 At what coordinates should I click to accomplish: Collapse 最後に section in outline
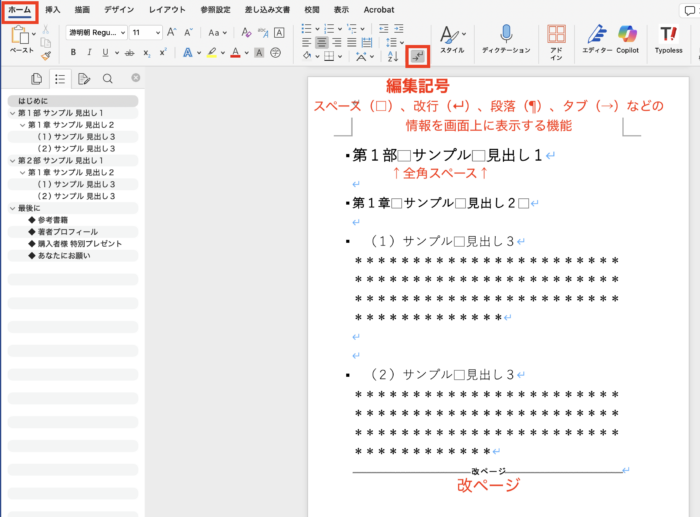pyautogui.click(x=12, y=208)
